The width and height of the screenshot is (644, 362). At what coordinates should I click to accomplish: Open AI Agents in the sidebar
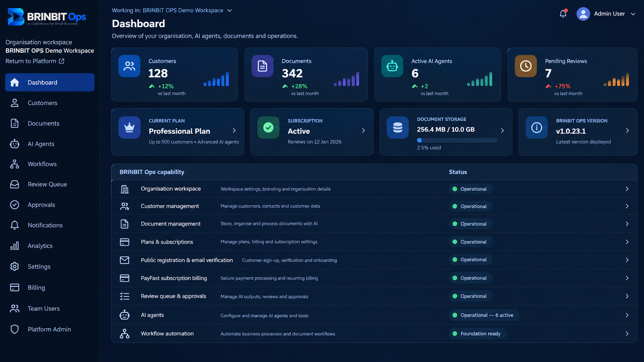pyautogui.click(x=50, y=144)
